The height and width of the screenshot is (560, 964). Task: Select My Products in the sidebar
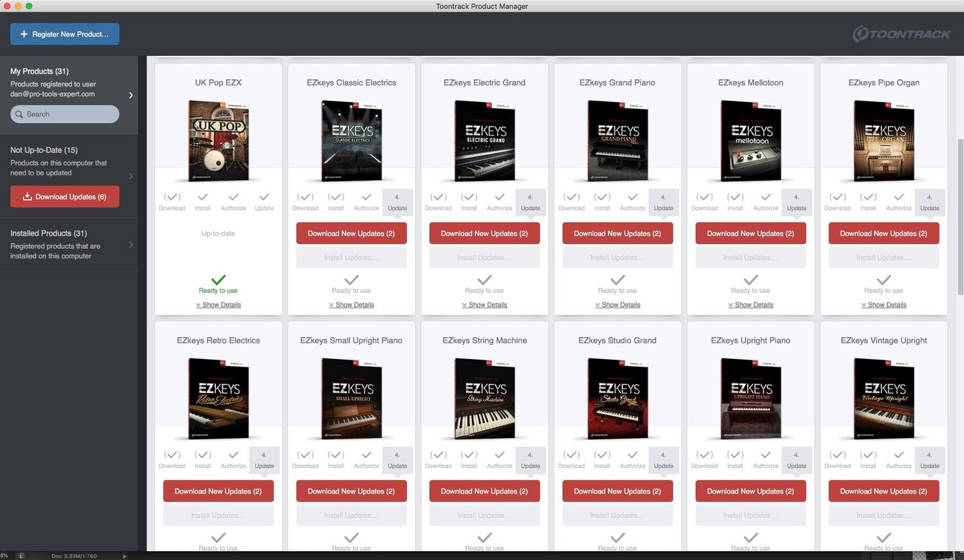[40, 71]
